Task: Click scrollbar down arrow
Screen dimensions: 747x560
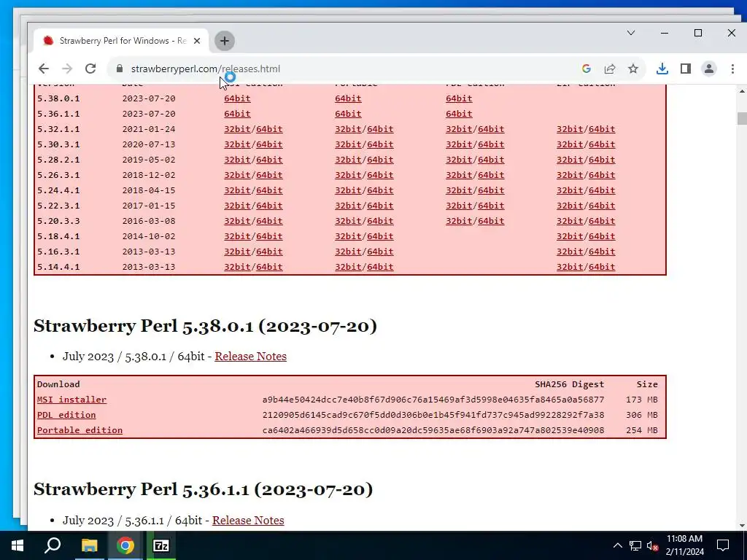Action: tap(742, 526)
